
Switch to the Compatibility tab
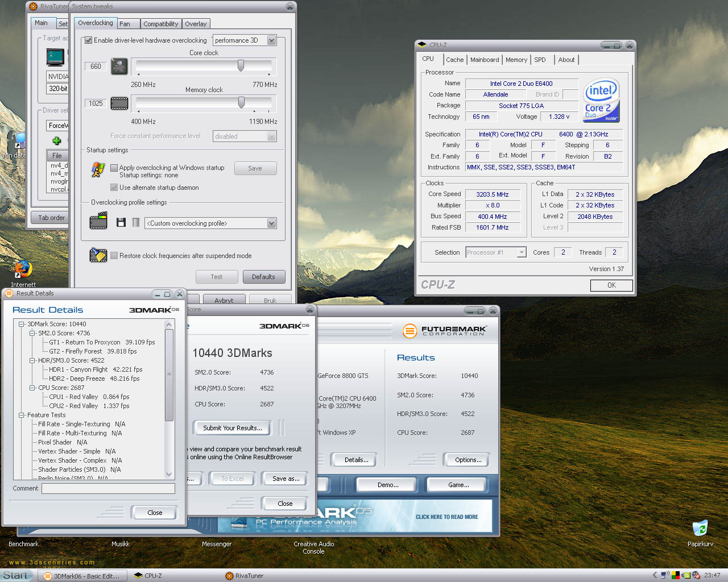[160, 24]
